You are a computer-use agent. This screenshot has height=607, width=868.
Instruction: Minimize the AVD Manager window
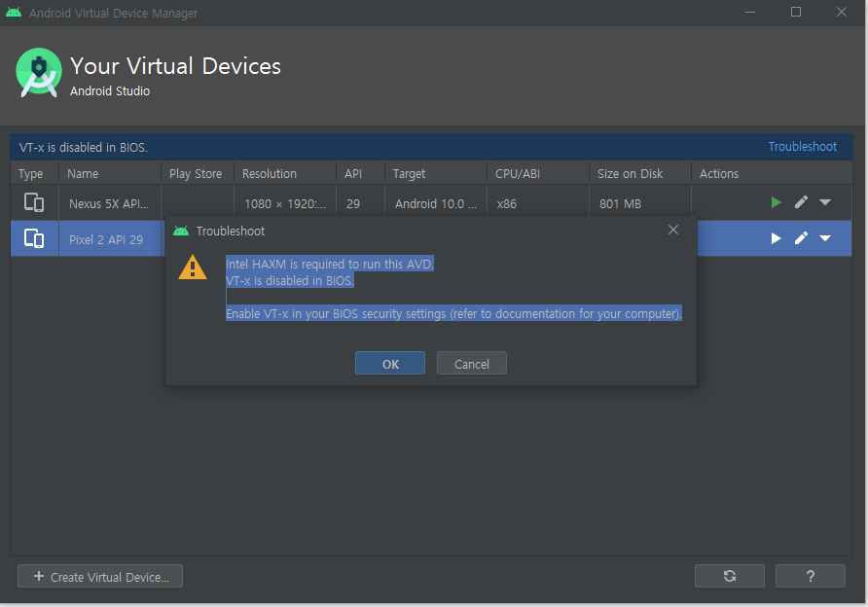point(750,13)
